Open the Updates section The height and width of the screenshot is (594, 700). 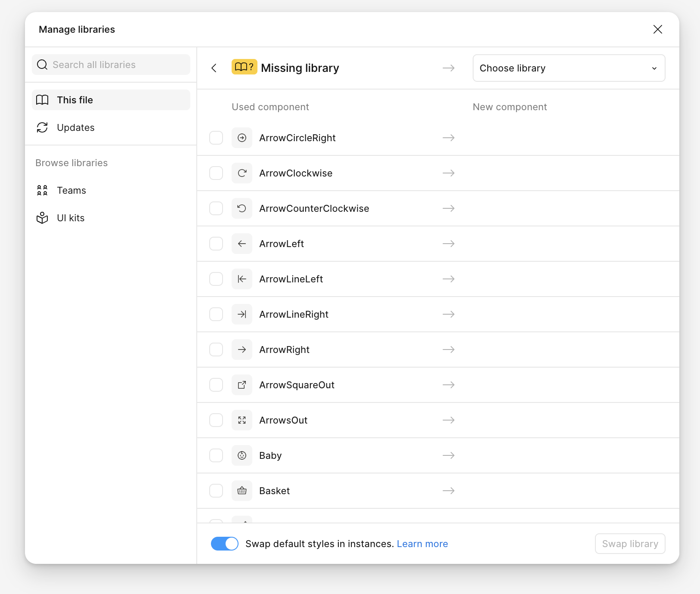point(75,127)
